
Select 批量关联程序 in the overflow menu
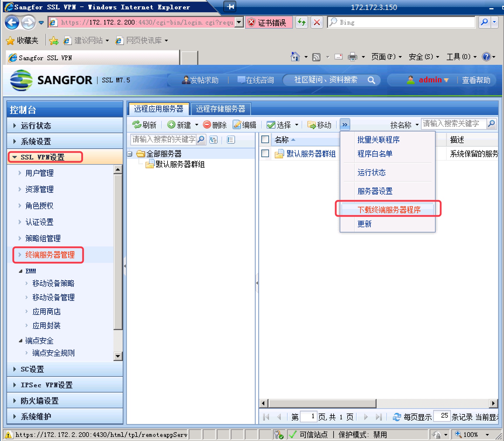click(379, 140)
